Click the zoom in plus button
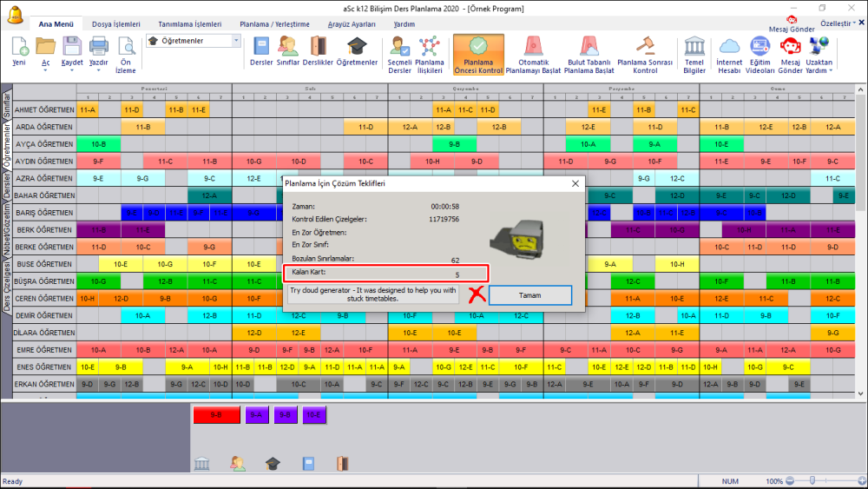Screen dimensions: 868x489 click(862, 480)
